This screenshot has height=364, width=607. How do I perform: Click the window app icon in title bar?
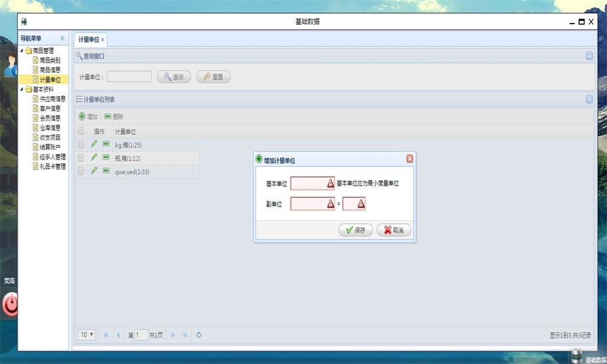tap(24, 22)
